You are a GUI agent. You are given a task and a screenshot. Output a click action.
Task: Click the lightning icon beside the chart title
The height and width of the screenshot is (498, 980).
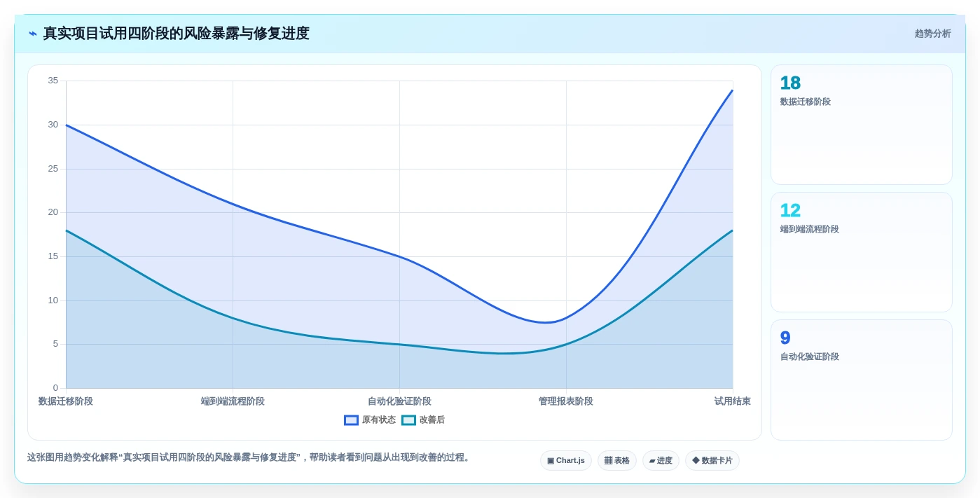[33, 34]
